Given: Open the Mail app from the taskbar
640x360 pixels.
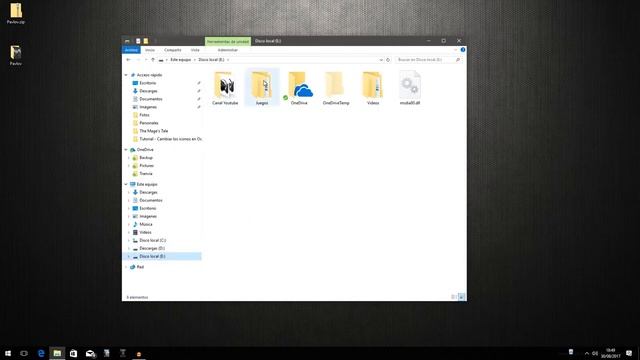Looking at the screenshot, I should (90, 353).
